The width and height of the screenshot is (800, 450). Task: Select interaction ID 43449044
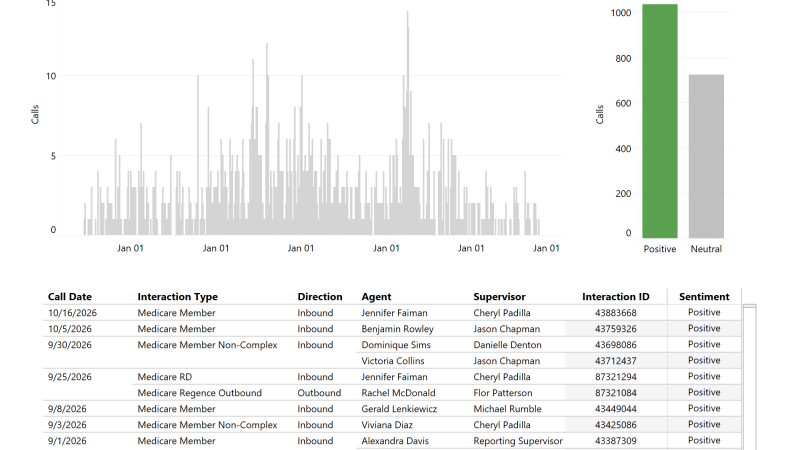(x=616, y=409)
